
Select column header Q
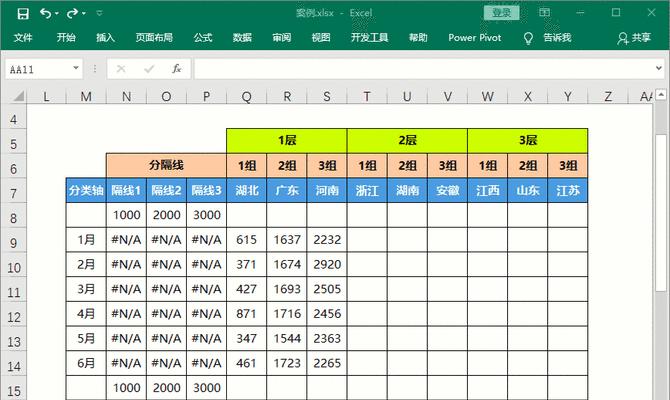tap(247, 97)
